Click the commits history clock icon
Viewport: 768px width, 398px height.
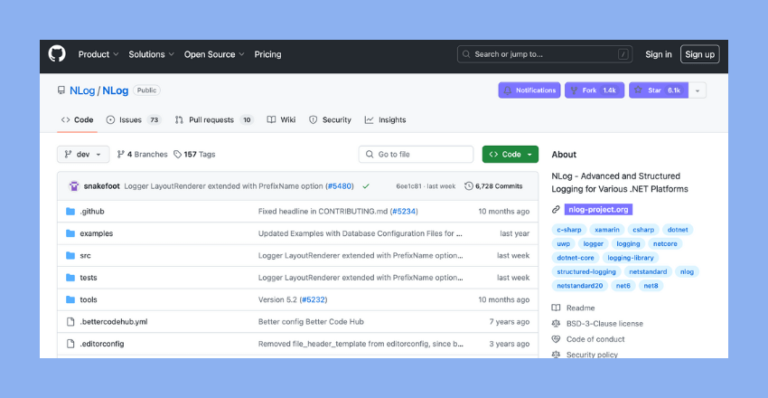coord(469,186)
